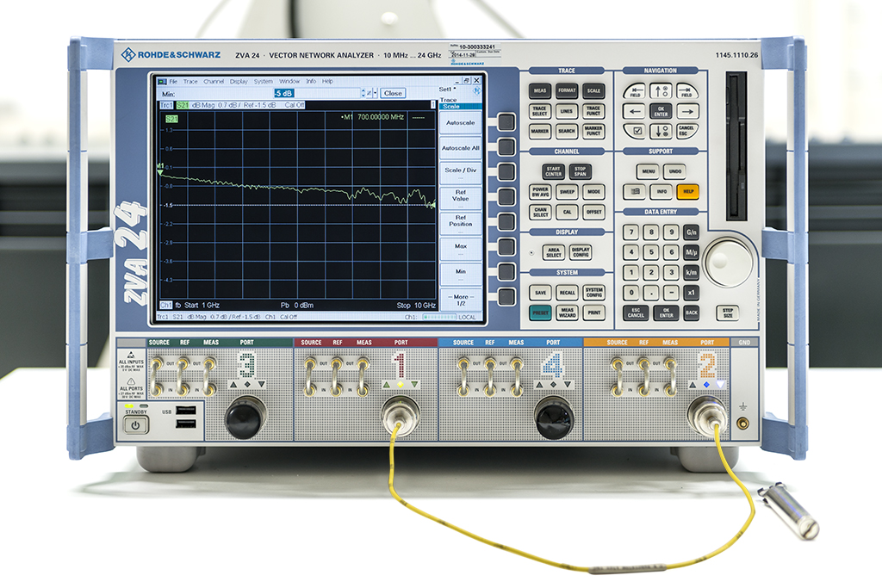
Task: Tap the checkmark key in Navigation section
Action: pyautogui.click(x=637, y=131)
